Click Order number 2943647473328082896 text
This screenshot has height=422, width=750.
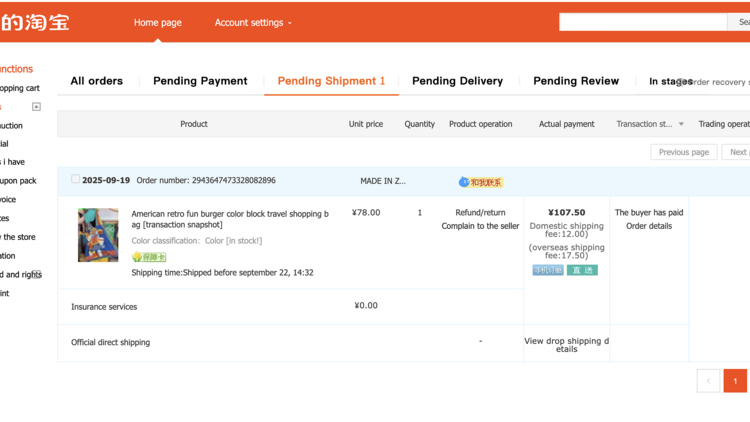[206, 180]
